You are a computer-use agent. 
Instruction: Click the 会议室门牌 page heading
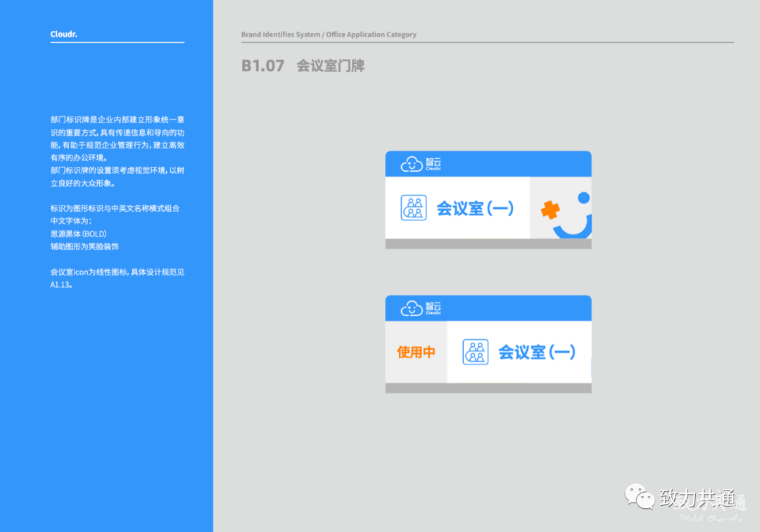click(x=330, y=66)
